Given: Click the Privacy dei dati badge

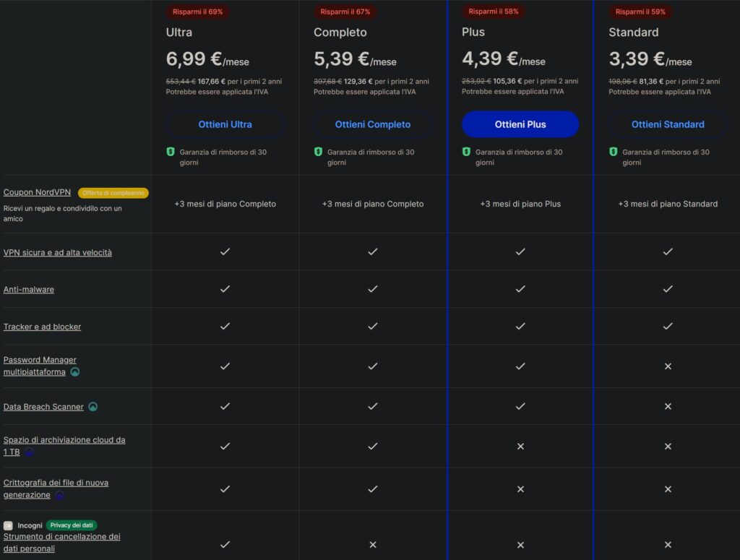Looking at the screenshot, I should 72,525.
